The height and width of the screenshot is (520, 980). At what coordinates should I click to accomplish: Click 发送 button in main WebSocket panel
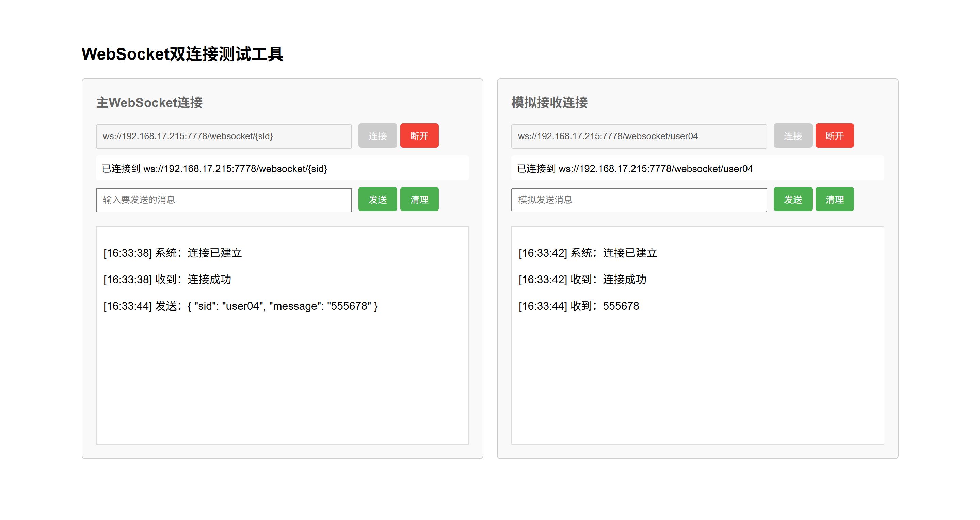(377, 199)
